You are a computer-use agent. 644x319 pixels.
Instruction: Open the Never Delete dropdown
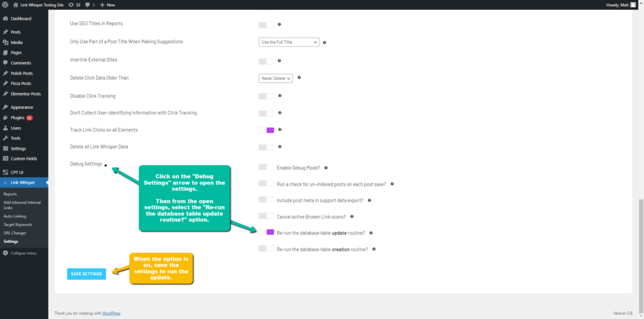coord(275,78)
